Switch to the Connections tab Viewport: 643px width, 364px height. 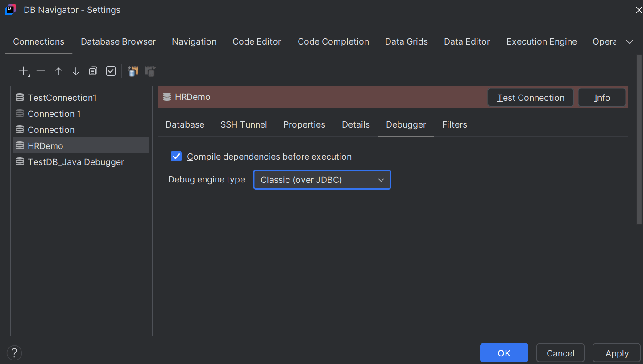[x=39, y=42]
